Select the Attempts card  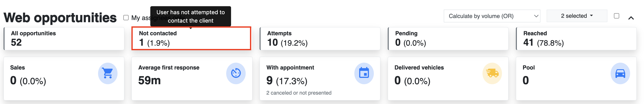click(x=320, y=39)
